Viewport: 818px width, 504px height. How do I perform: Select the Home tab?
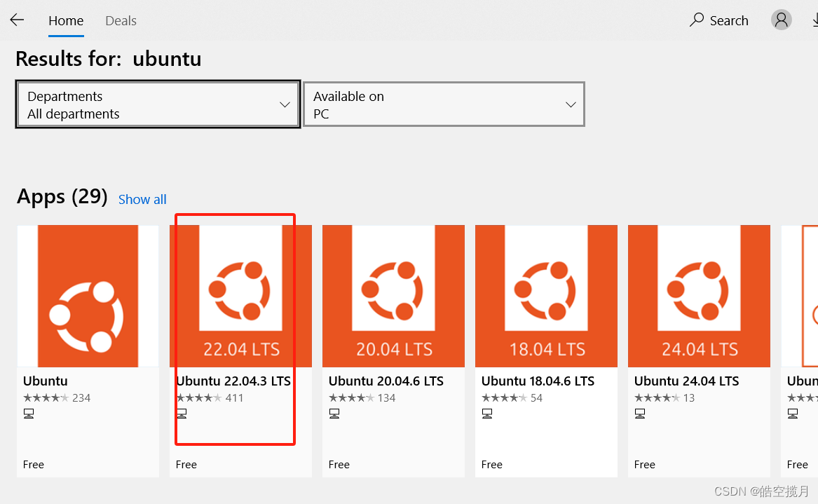66,20
